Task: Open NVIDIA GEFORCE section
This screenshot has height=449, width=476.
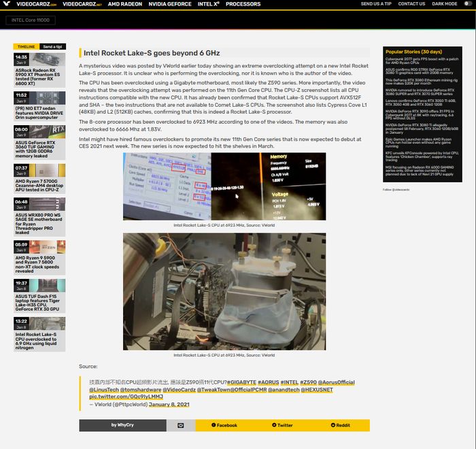Action: point(170,4)
